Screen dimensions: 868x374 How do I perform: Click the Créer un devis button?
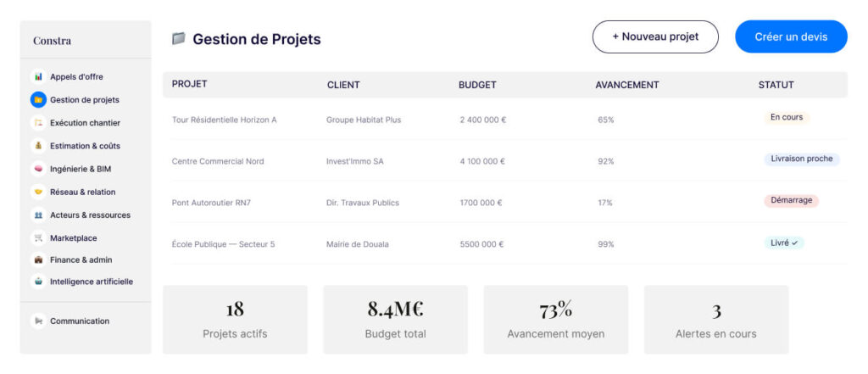click(791, 36)
